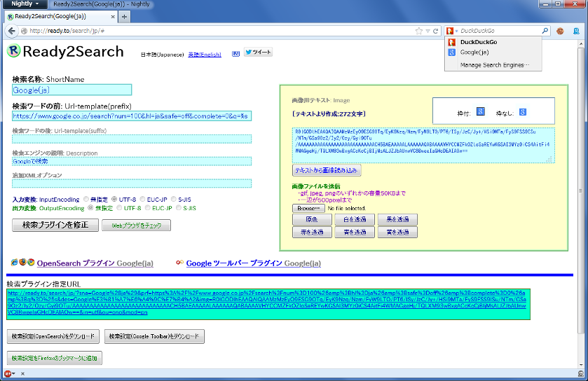Focus the Url-template suffix field
This screenshot has height=381, width=588.
132,139
